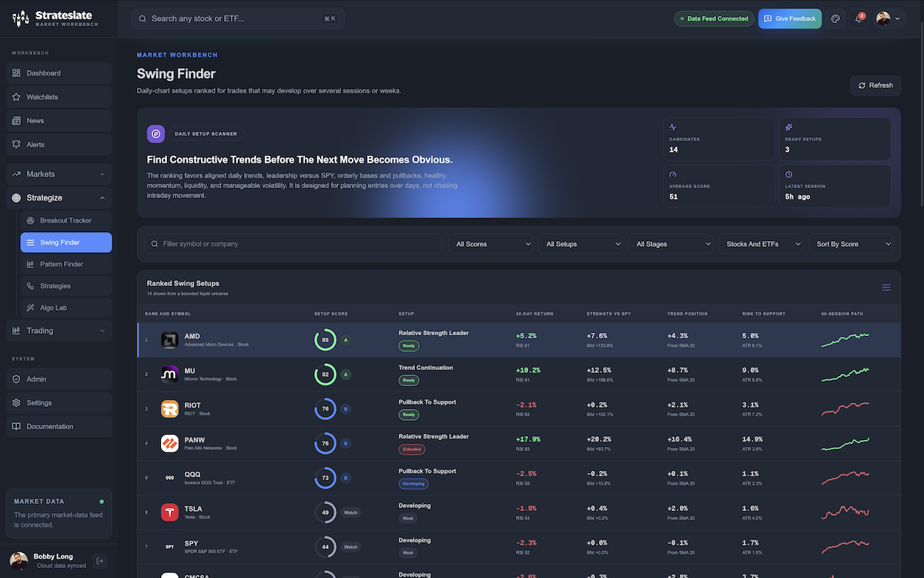Click the Watch badge in TSLA row
924x578 pixels.
pyautogui.click(x=350, y=512)
